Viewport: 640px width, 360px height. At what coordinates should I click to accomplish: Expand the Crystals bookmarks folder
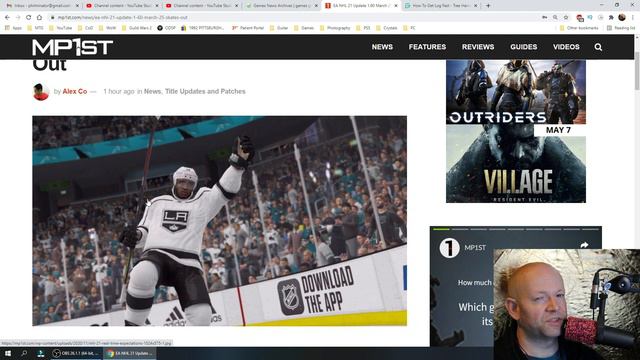(x=387, y=28)
